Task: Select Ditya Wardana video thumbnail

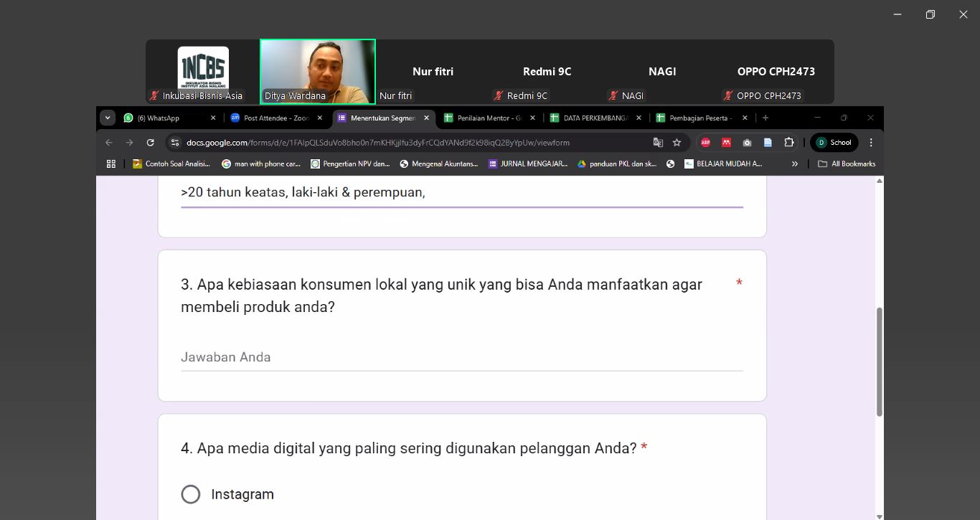Action: [x=318, y=72]
